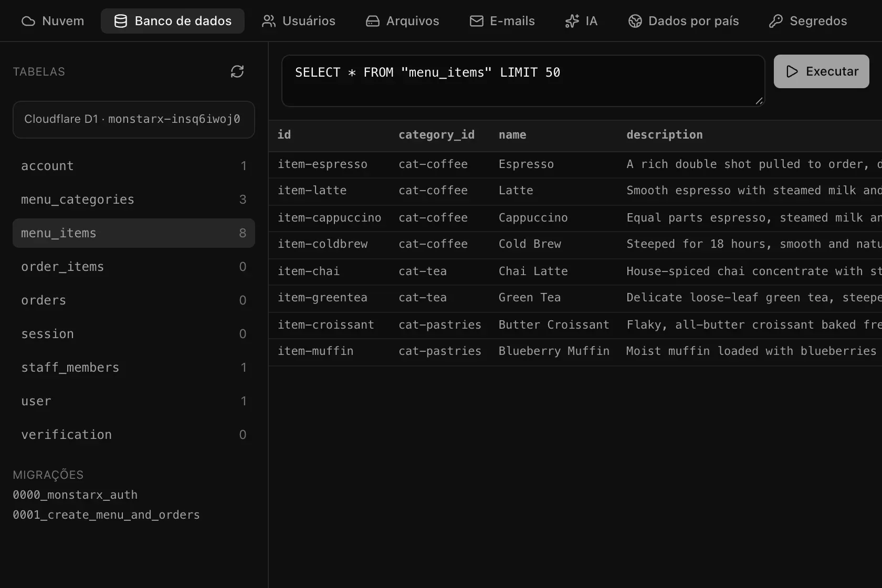Click the Cold Brew name cell

click(x=530, y=244)
